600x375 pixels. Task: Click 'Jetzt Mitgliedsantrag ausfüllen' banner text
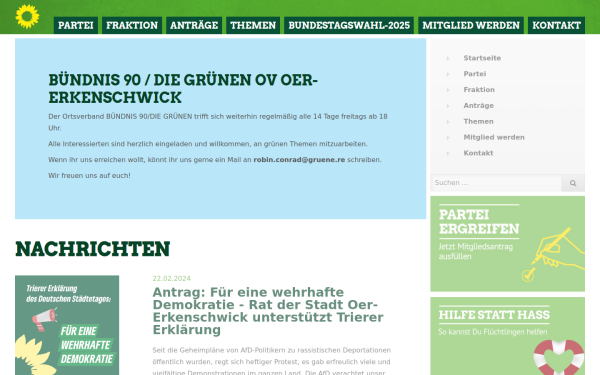tap(476, 251)
